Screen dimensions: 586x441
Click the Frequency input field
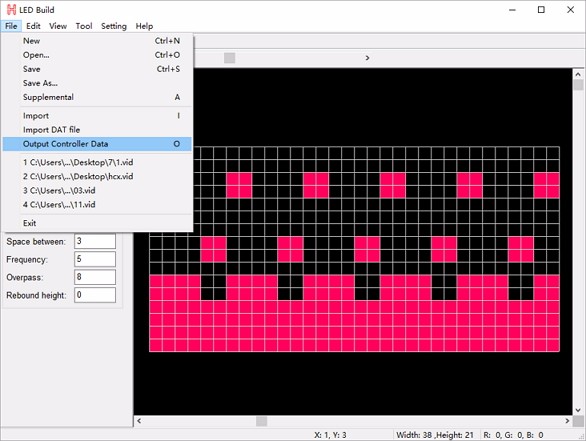(95, 259)
